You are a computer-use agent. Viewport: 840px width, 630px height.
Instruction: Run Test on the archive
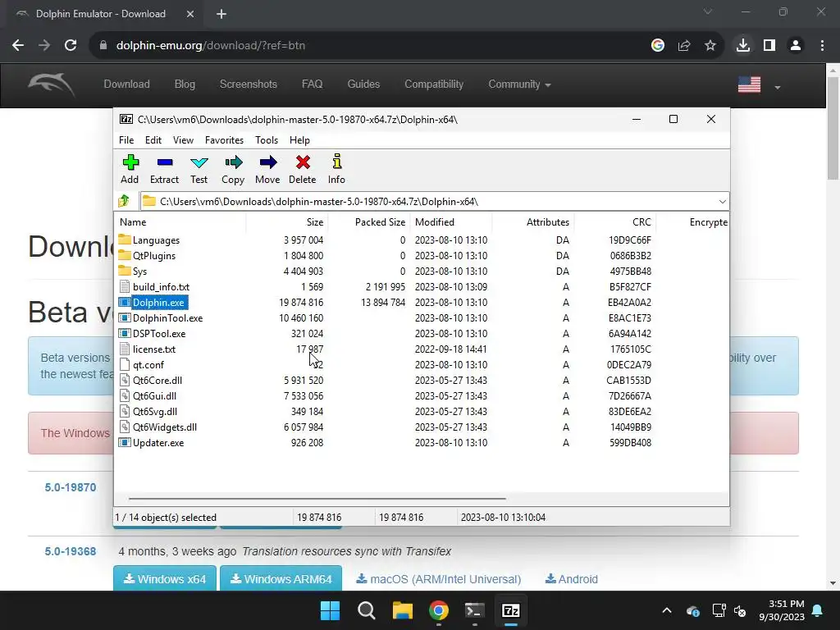coord(199,169)
